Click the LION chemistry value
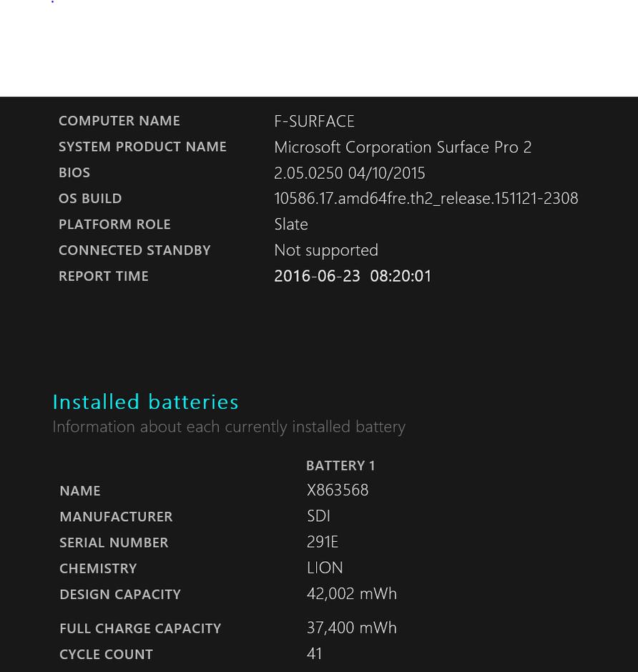638x672 pixels. pos(325,568)
